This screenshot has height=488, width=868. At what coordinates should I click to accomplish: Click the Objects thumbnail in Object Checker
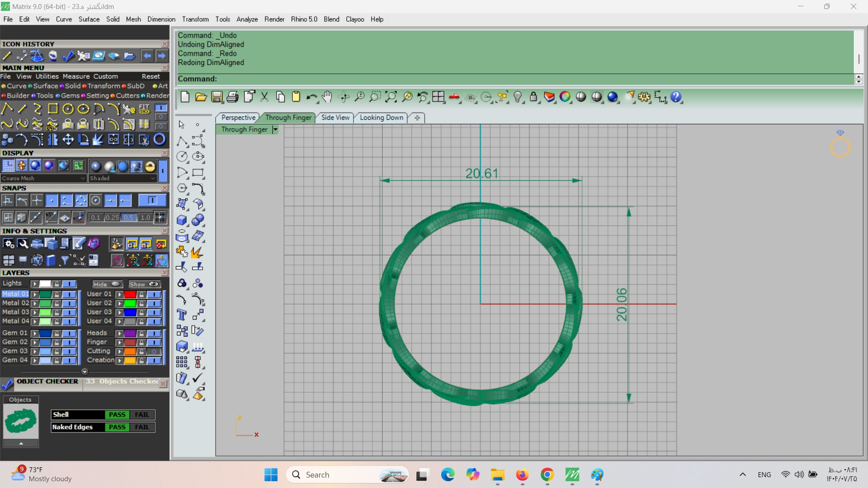21,421
